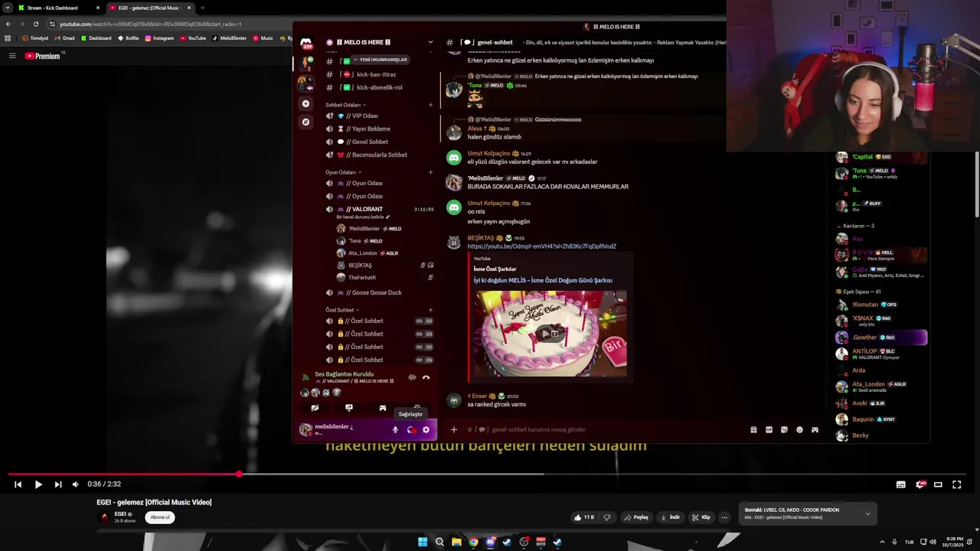
Task: Click the Paylaş share button
Action: pos(636,517)
